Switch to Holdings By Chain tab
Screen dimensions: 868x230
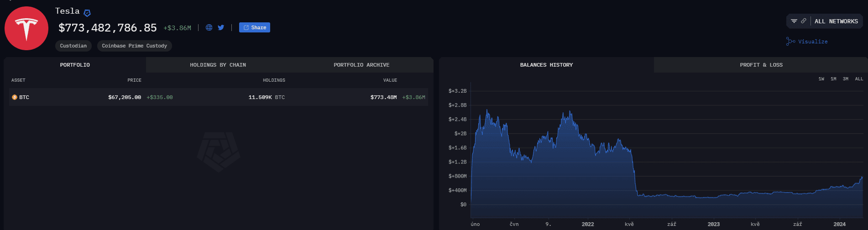click(x=218, y=65)
